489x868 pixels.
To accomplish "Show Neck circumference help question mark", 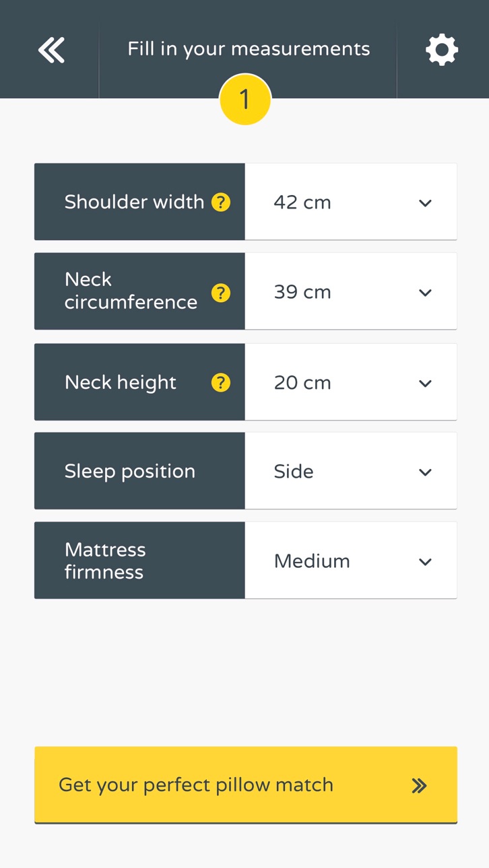I will 221,293.
